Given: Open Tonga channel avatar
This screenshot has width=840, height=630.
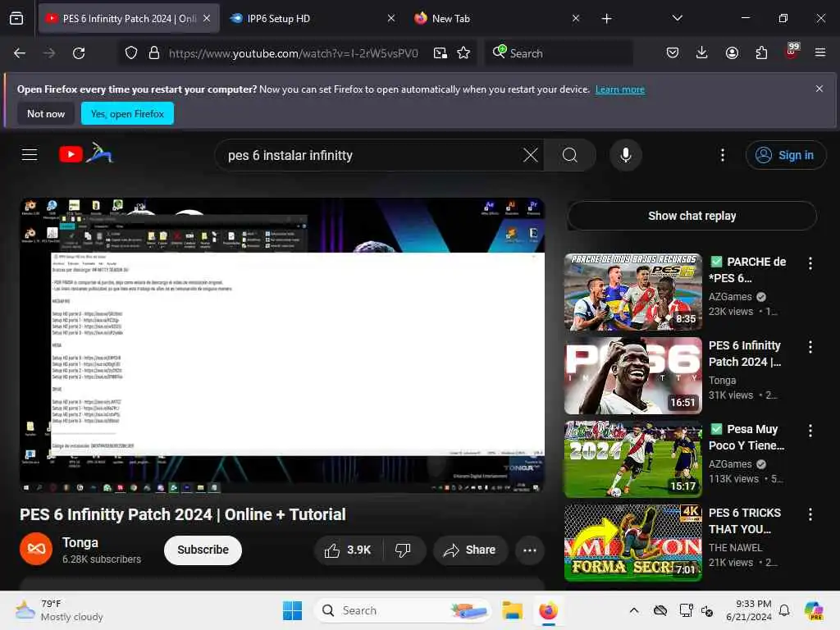Looking at the screenshot, I should tap(36, 549).
